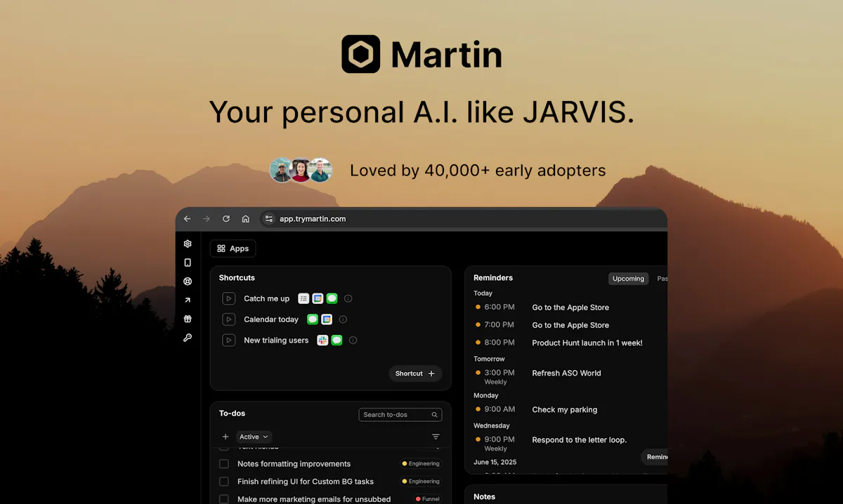This screenshot has height=504, width=843.
Task: Open the settings gear in the sidebar
Action: 188,244
